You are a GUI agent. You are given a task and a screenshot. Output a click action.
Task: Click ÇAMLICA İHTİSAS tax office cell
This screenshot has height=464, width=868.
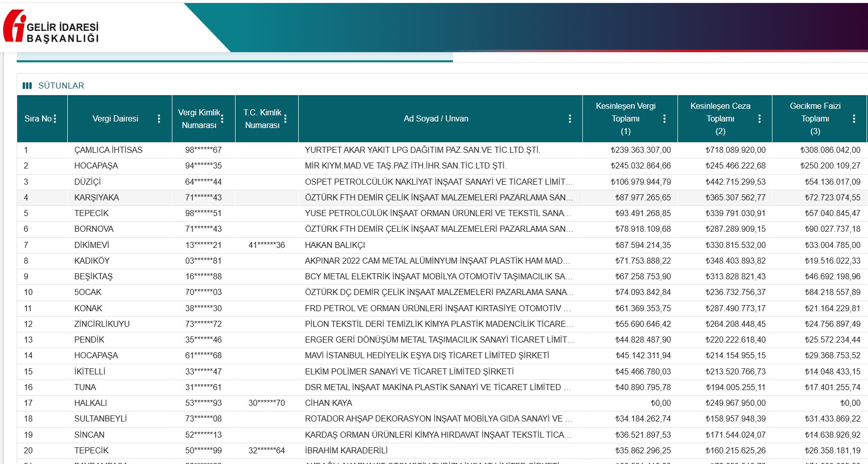pyautogui.click(x=108, y=150)
